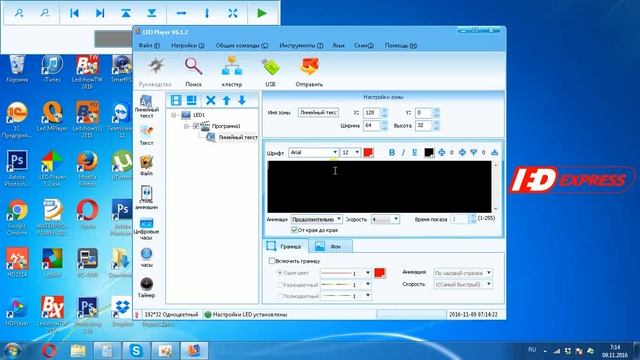
Task: Open the Инструменты menu
Action: tap(301, 46)
